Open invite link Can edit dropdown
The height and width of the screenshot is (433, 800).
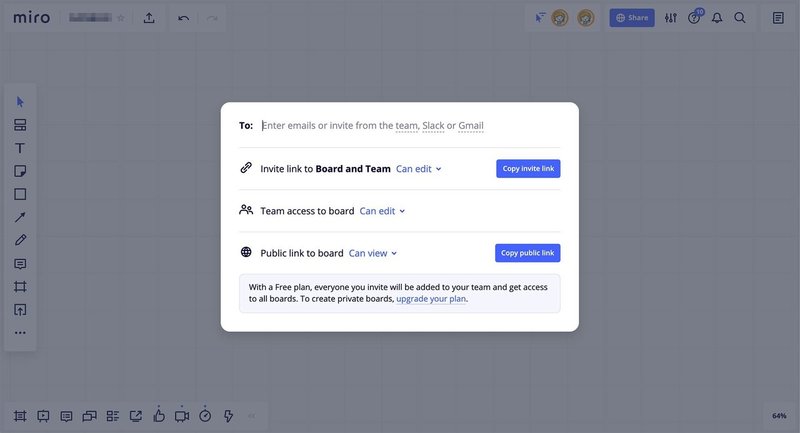419,169
